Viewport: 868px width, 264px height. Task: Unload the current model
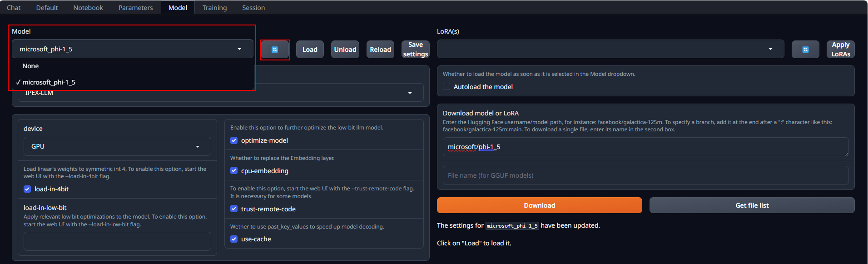coord(345,50)
